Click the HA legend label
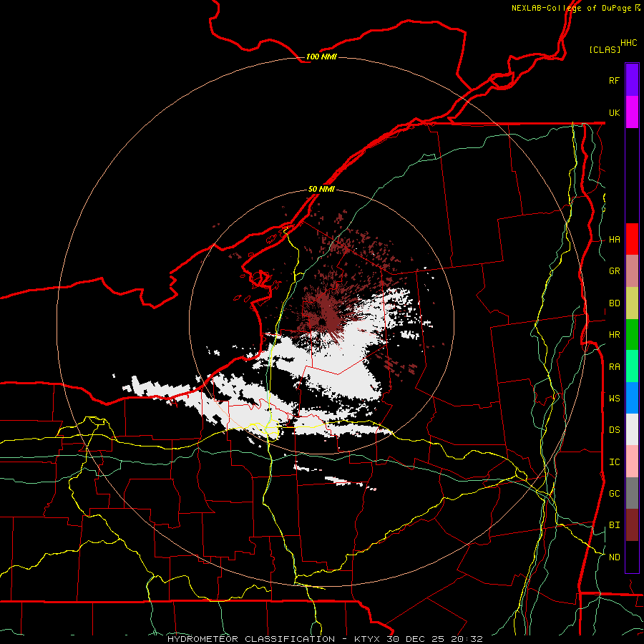644x644 pixels. 614,239
